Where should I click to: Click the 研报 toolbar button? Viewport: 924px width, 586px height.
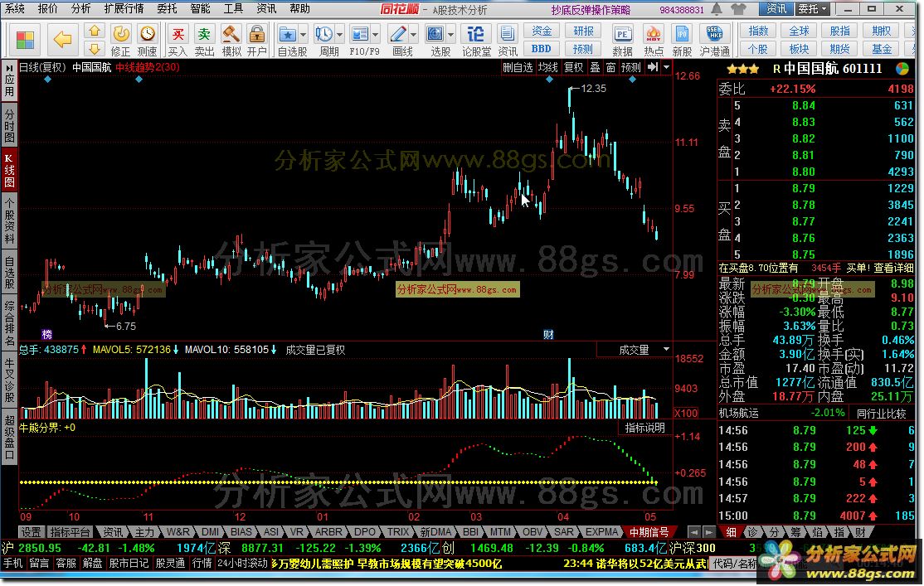[583, 31]
